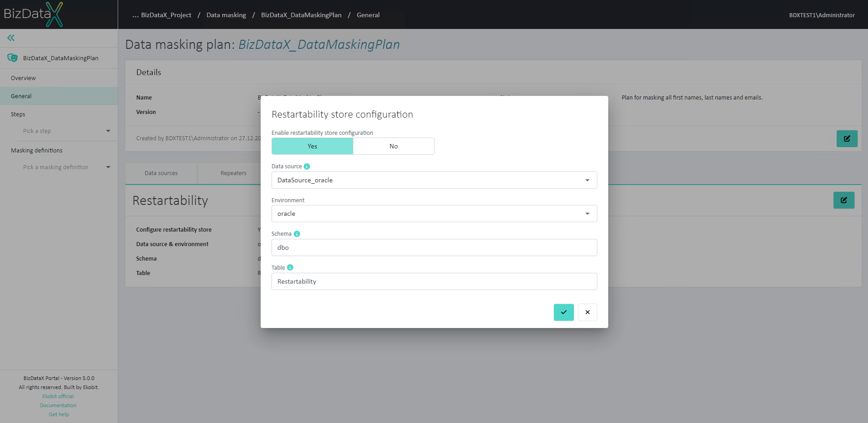Open Overview in the sidebar
Screen dimensions: 868x423
pos(59,78)
